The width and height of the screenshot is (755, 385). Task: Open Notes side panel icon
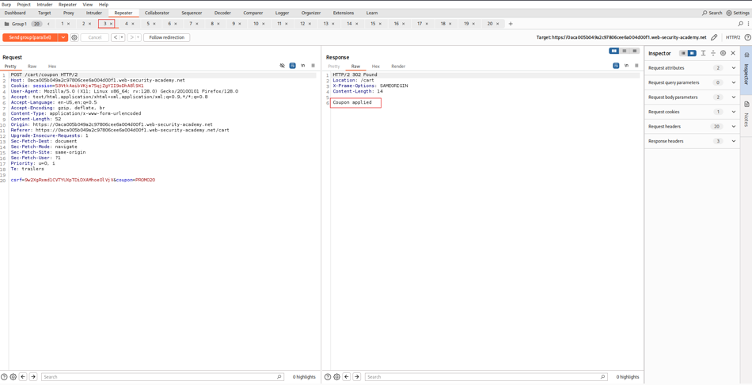746,104
